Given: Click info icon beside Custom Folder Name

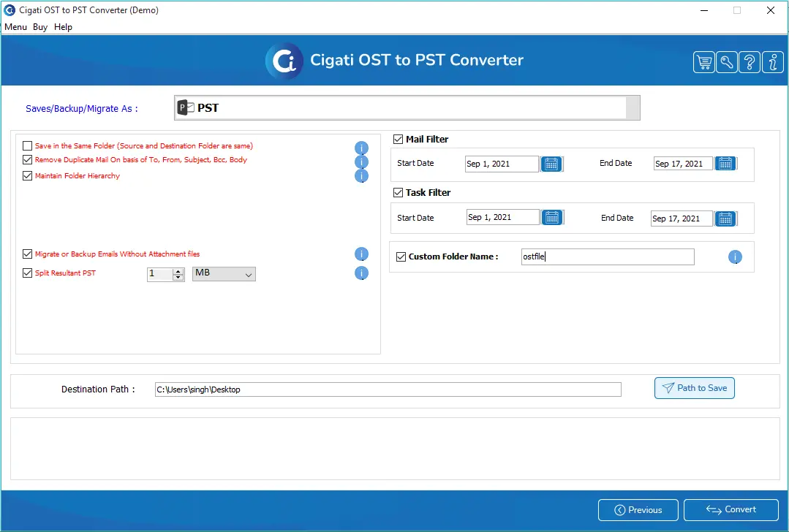Looking at the screenshot, I should pos(735,257).
